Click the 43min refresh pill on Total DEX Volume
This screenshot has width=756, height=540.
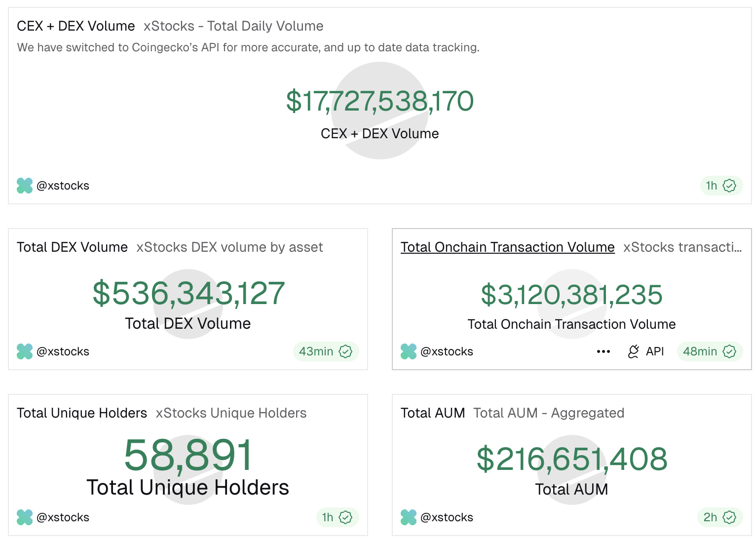pyautogui.click(x=326, y=351)
